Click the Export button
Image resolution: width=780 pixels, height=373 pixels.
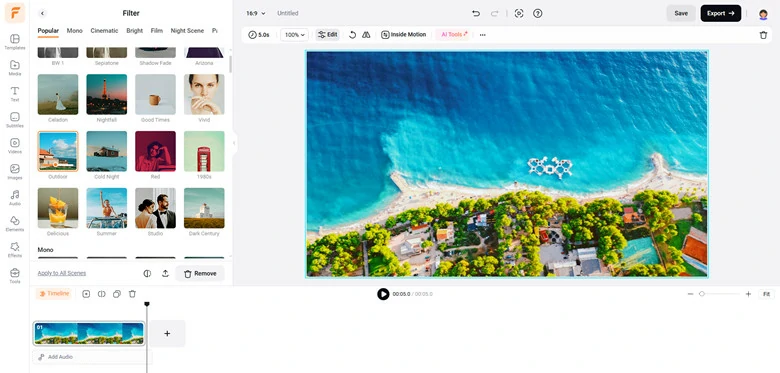pos(721,13)
